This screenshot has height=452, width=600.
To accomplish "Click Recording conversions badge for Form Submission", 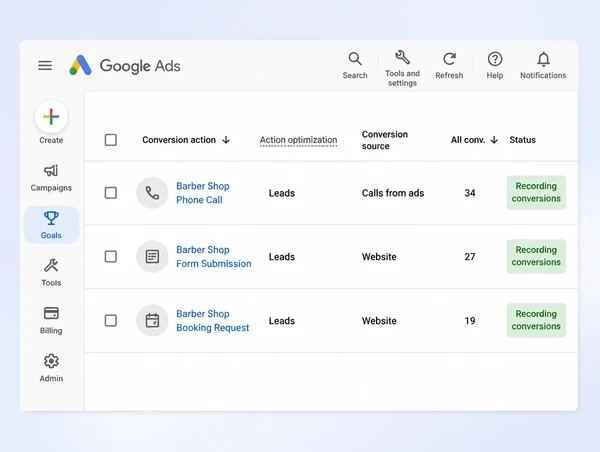I will click(x=536, y=256).
